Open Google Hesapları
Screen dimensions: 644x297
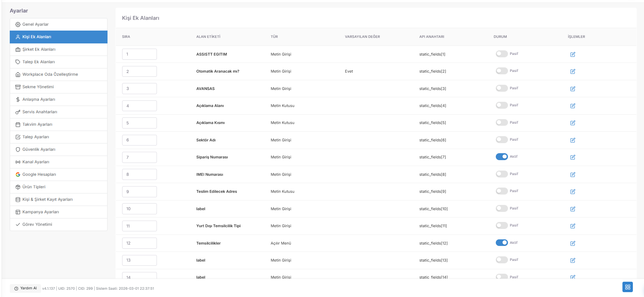[x=58, y=174]
